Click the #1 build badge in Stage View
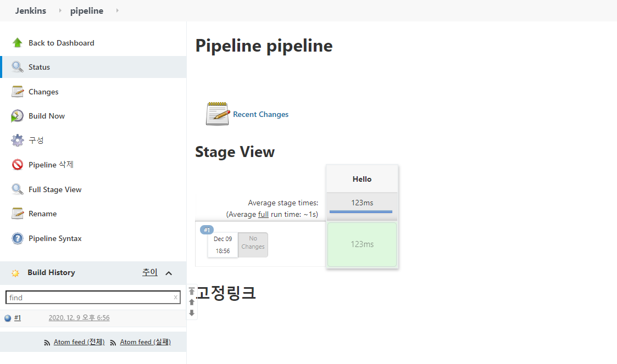Viewport: 617px width, 364px height. pyautogui.click(x=207, y=229)
